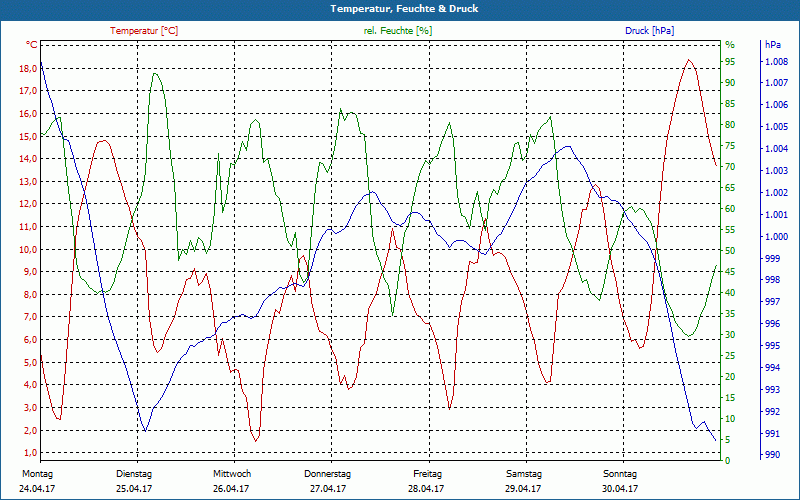Image resolution: width=800 pixels, height=500 pixels.
Task: Click the date '27.04.17'
Action: (x=328, y=489)
